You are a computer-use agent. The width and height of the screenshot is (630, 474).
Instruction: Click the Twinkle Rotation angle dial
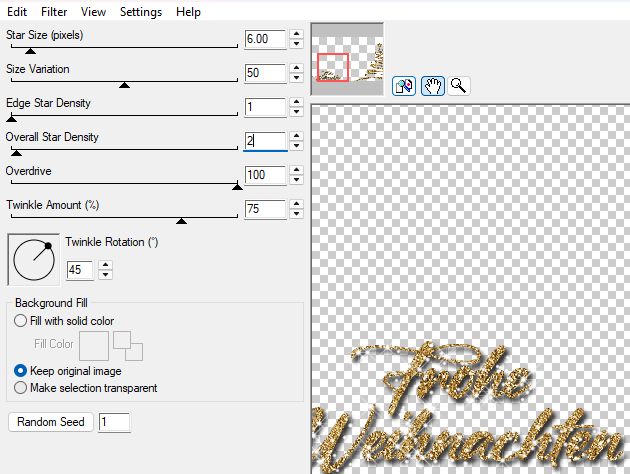point(34,260)
